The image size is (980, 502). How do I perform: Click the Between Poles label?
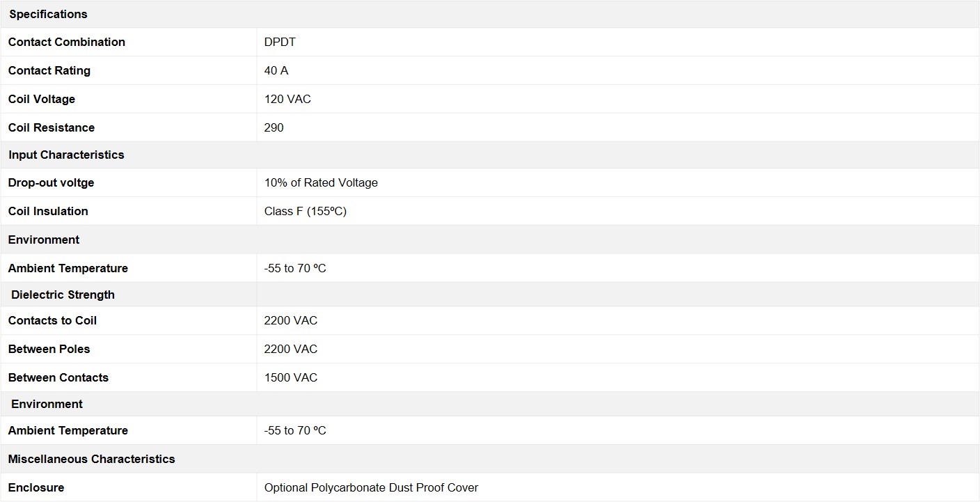click(x=49, y=349)
